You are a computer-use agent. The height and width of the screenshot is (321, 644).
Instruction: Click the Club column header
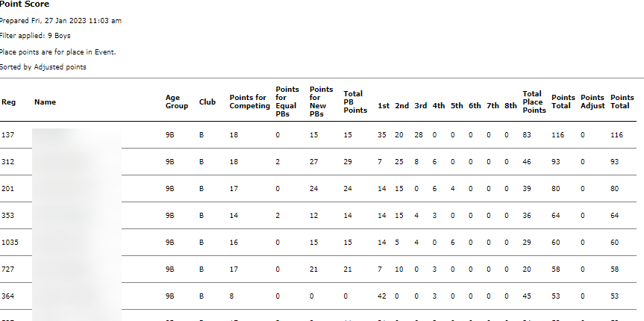tap(207, 102)
